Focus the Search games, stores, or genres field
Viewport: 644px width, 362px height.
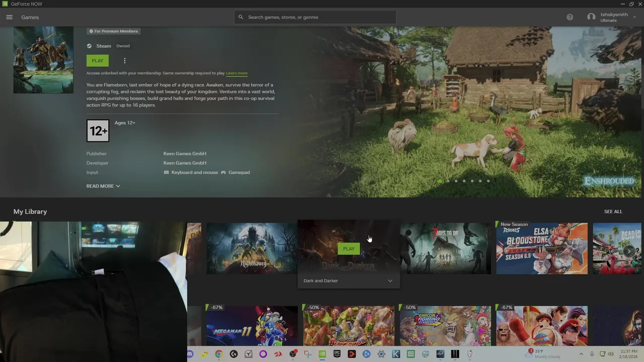(x=315, y=17)
